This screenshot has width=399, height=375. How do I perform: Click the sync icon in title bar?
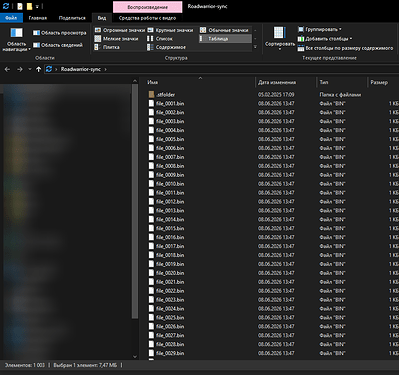click(x=6, y=6)
